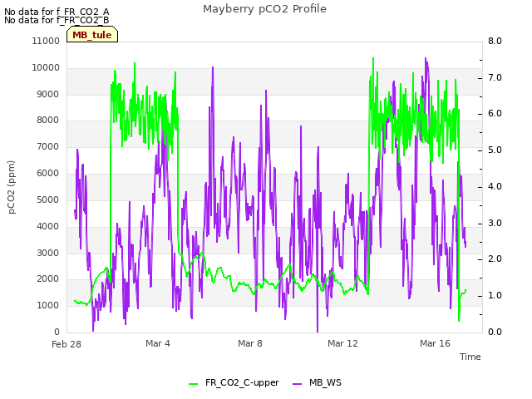Select the FR_CO2_C-upper legend label
Viewport: 532px width, 399px height.
pos(242,382)
